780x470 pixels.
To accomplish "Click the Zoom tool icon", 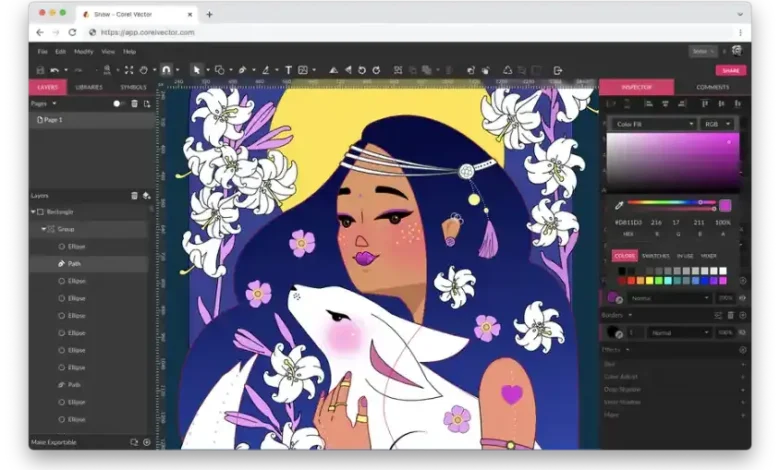I will tap(107, 70).
